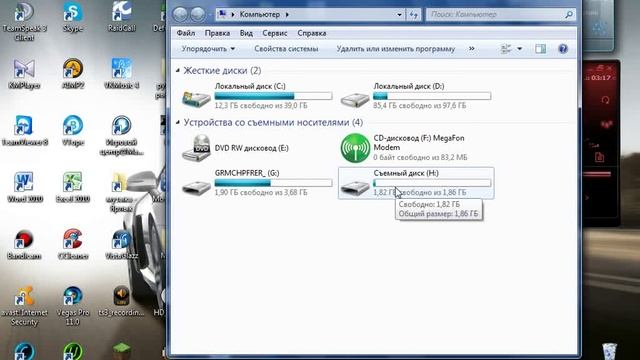The width and height of the screenshot is (640, 360).
Task: Click '12,3 ГБ свободно из 39,0 ГБ' text
Action: [x=261, y=106]
